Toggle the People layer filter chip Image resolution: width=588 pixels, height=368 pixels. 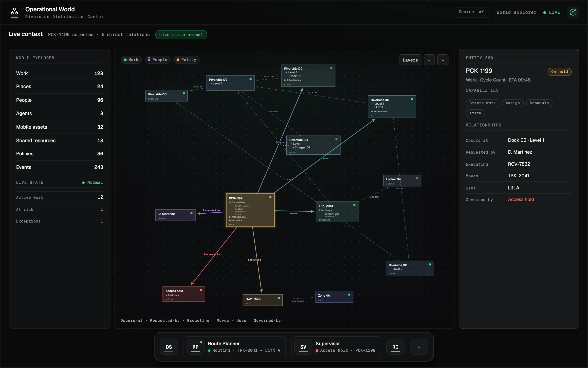click(x=158, y=60)
